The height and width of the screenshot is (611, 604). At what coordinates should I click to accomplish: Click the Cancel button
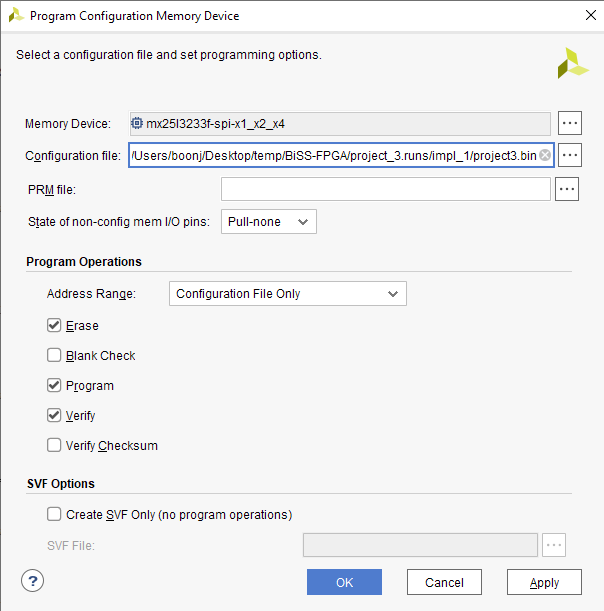coord(444,582)
